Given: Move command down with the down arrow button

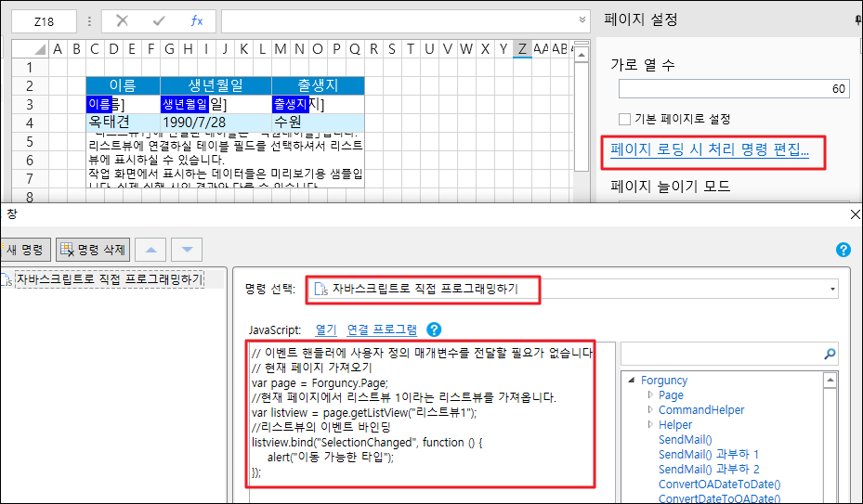Looking at the screenshot, I should pos(187,250).
